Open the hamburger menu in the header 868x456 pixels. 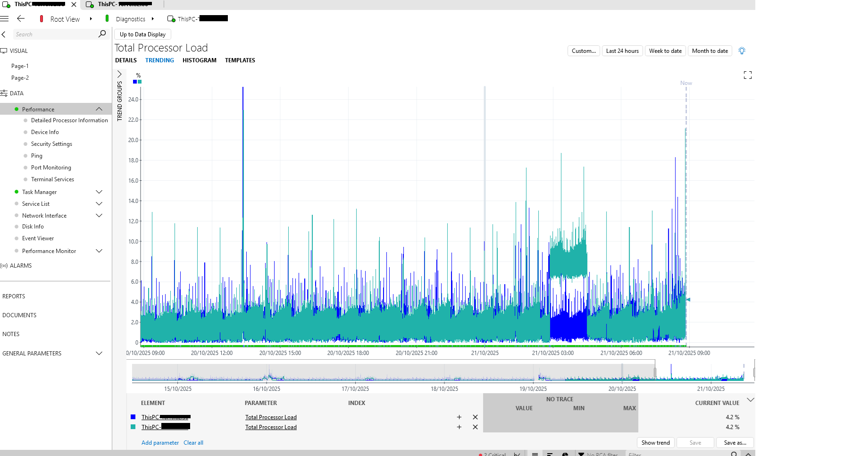pyautogui.click(x=5, y=19)
